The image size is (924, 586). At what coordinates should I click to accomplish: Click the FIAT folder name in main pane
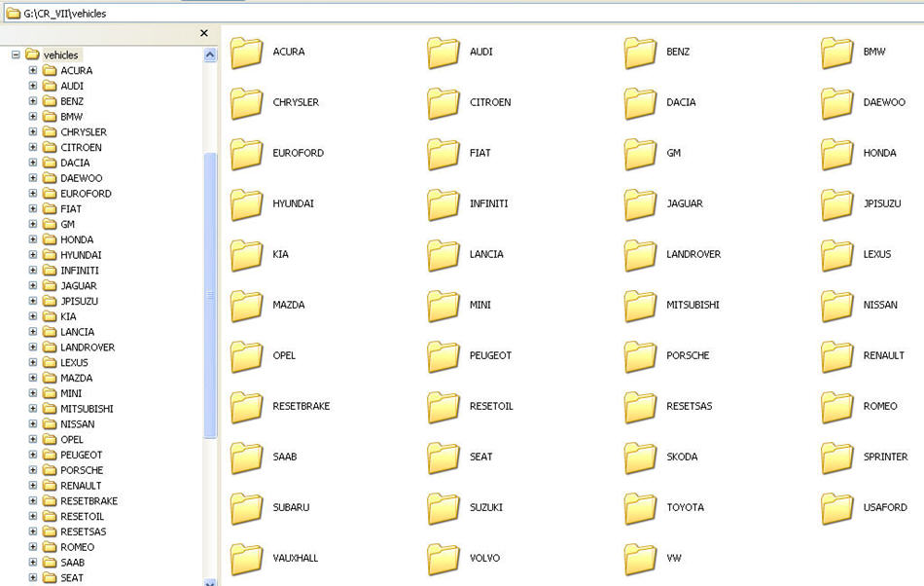coord(480,153)
